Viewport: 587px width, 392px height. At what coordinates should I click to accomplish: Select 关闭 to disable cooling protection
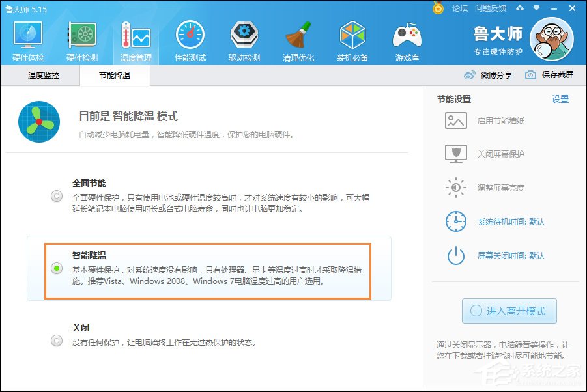tap(56, 340)
